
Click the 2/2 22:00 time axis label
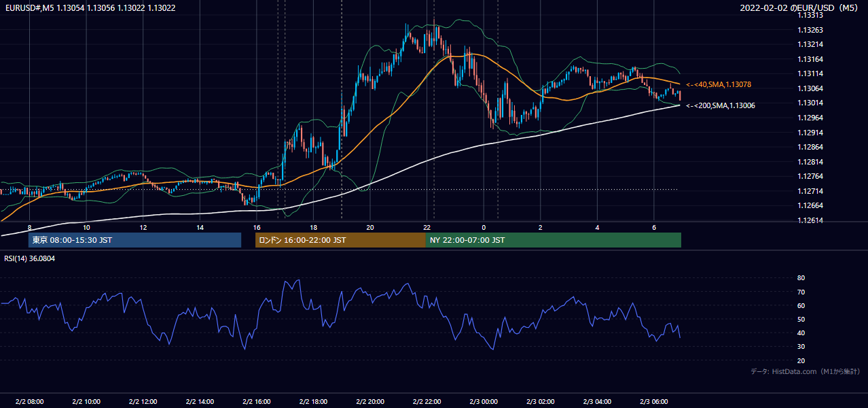click(x=427, y=401)
